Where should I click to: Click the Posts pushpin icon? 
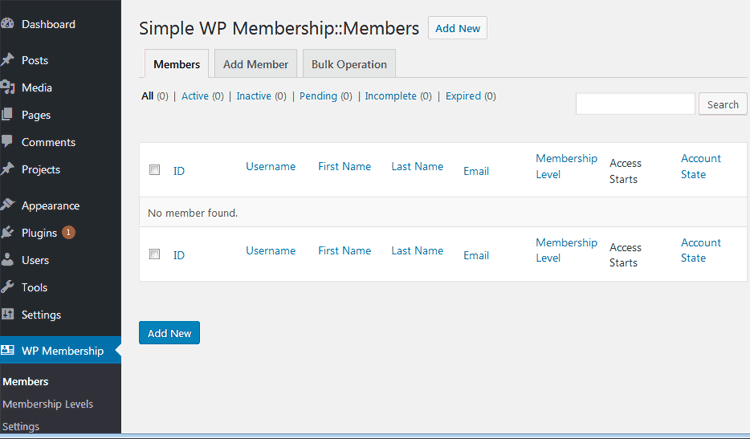pyautogui.click(x=7, y=60)
